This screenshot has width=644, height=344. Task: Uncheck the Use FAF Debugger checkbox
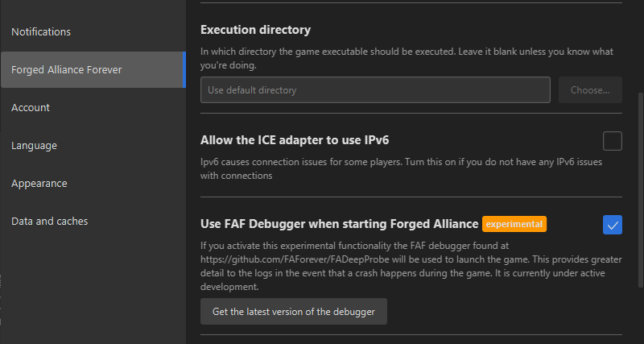tap(613, 225)
